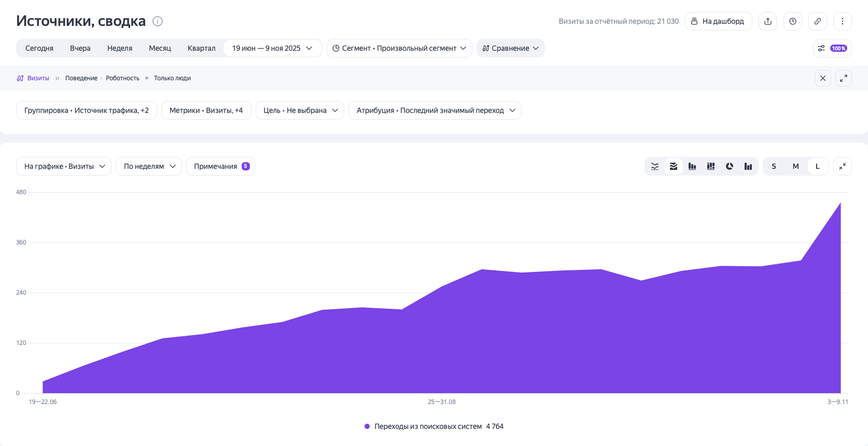Viewport: 868px width, 446px height.
Task: Toggle the Переходы из поисковых систем legend
Action: coord(428,426)
